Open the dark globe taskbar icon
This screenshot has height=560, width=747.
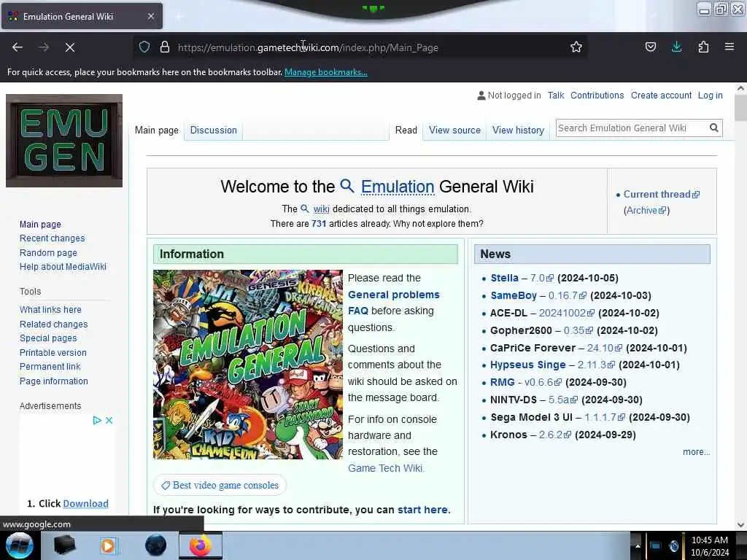click(156, 545)
